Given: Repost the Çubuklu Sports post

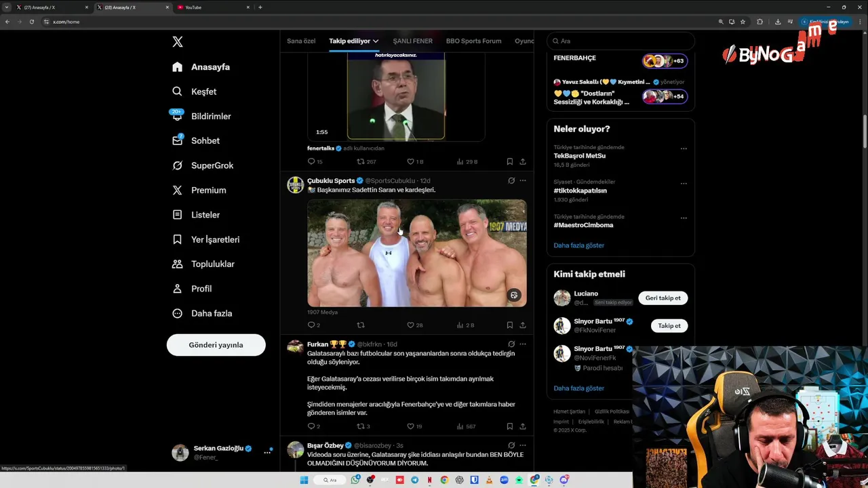Looking at the screenshot, I should point(361,325).
